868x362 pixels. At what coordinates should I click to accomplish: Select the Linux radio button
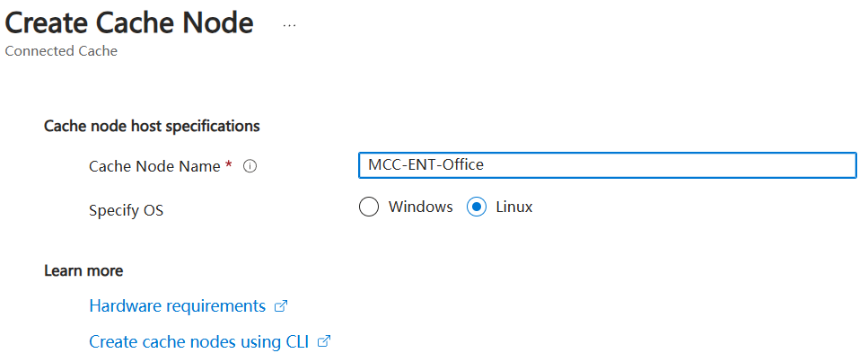click(x=477, y=207)
